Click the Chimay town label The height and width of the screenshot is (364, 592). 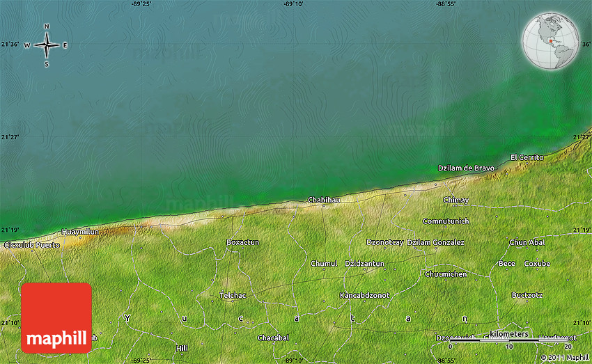455,200
